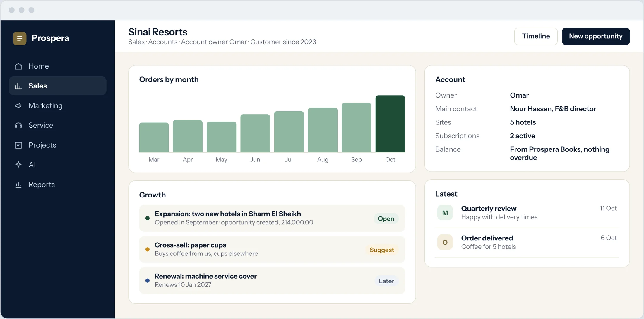
Task: Open the Expansion two new hotels opportunity
Action: [272, 218]
